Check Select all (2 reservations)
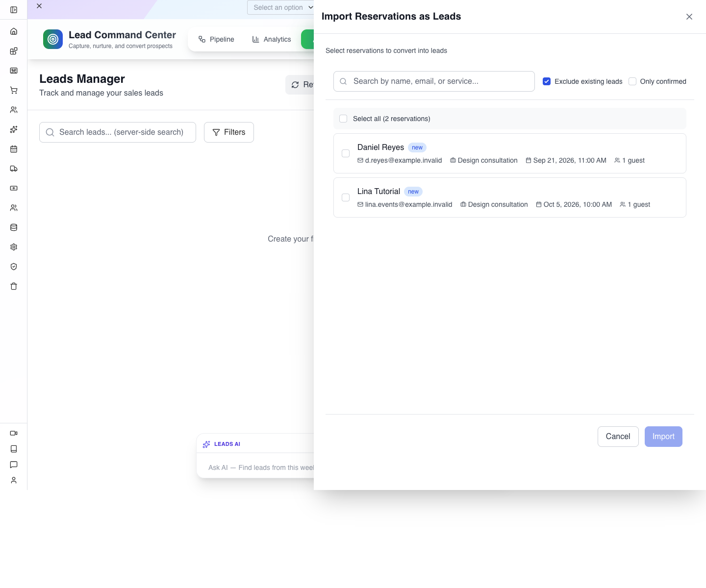Screen dimensions: 706x588 tap(343, 119)
